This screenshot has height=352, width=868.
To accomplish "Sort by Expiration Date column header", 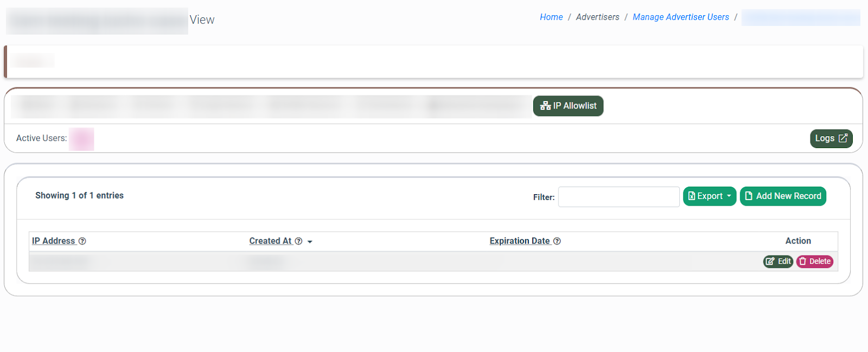I will click(519, 241).
